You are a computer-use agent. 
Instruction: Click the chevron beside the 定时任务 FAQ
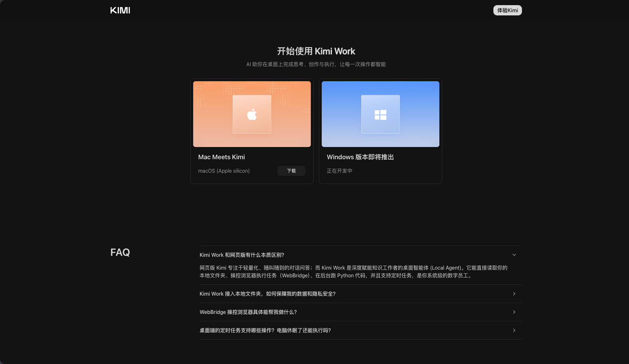(x=514, y=330)
